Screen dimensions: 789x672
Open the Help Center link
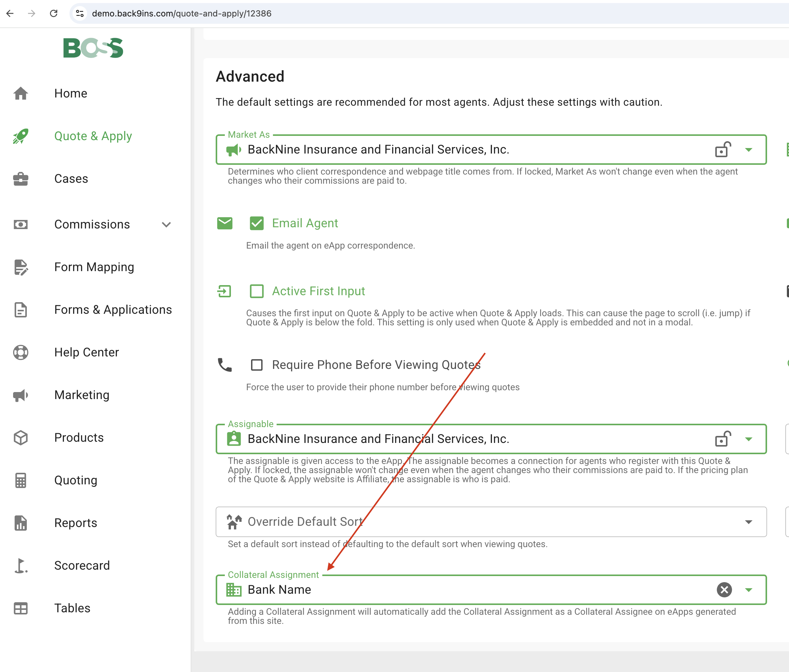coord(87,352)
